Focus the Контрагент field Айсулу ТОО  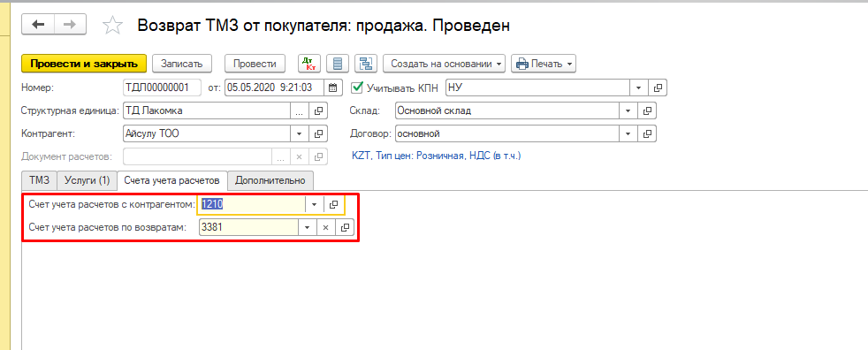click(207, 133)
